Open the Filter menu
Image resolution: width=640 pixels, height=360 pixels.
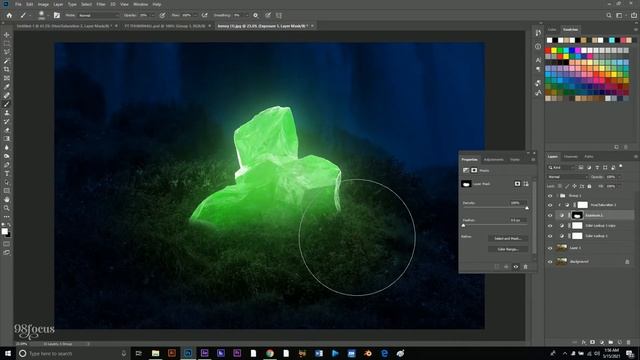[101, 4]
